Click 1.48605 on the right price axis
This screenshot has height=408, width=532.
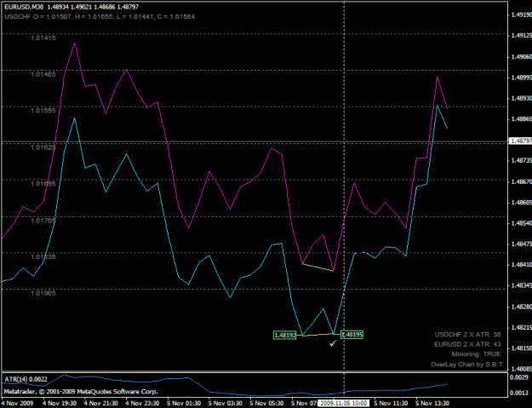point(522,203)
